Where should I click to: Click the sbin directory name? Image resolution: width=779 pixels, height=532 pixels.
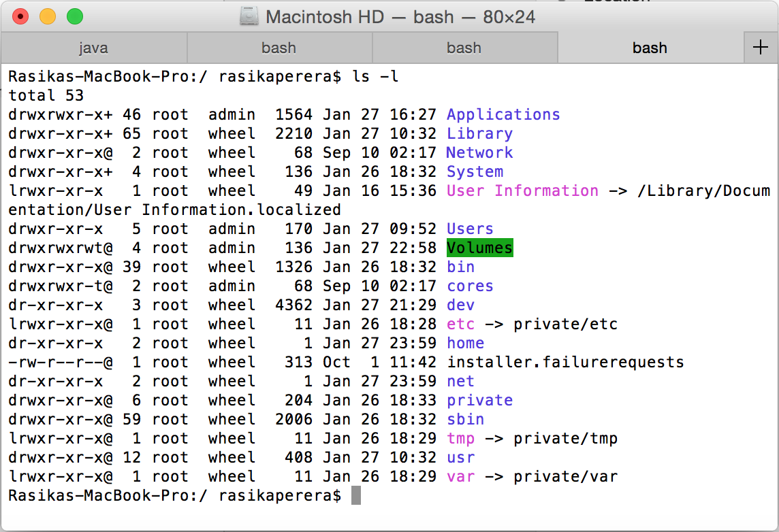(x=466, y=419)
